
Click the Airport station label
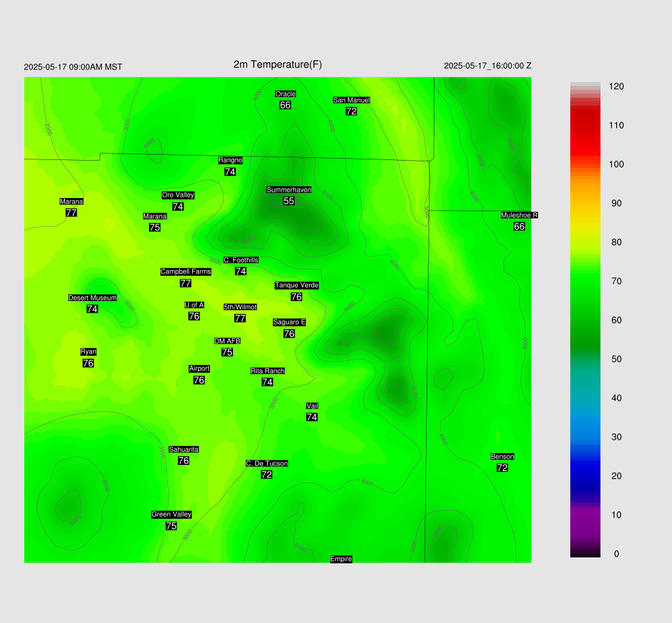[x=199, y=369]
